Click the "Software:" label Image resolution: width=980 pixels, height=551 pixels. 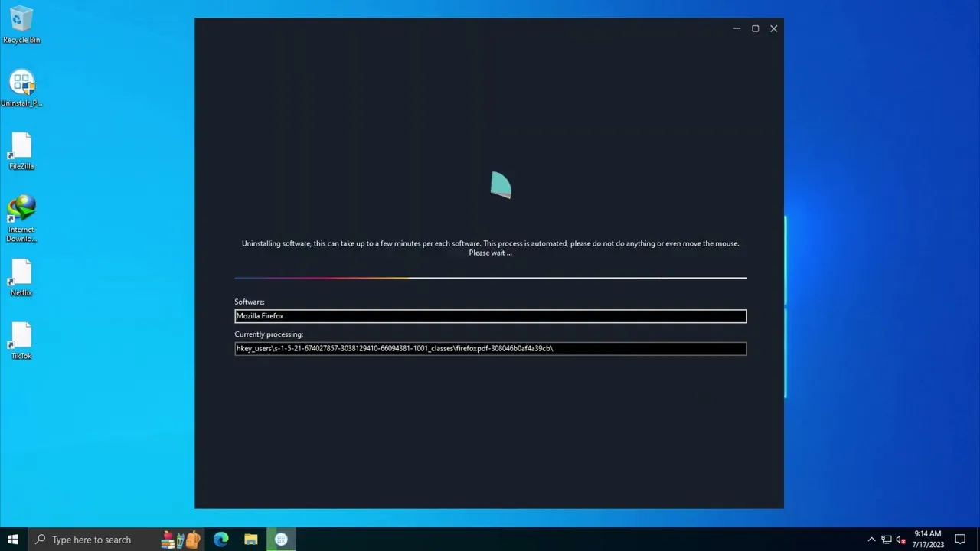point(250,302)
